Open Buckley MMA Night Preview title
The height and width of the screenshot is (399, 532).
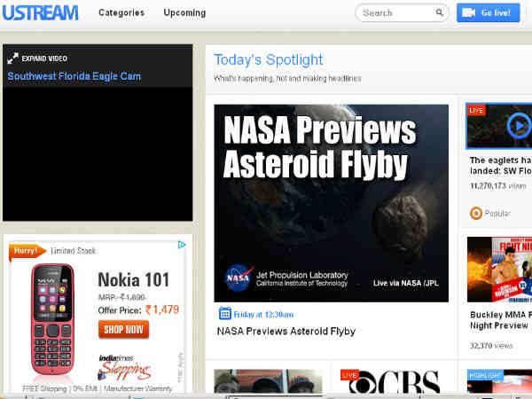point(501,320)
